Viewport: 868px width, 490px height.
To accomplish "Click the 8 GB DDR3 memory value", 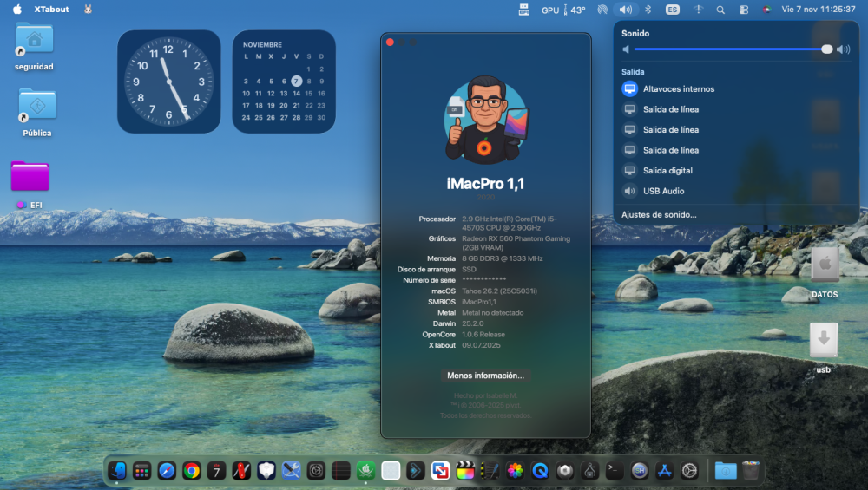I will pyautogui.click(x=502, y=258).
